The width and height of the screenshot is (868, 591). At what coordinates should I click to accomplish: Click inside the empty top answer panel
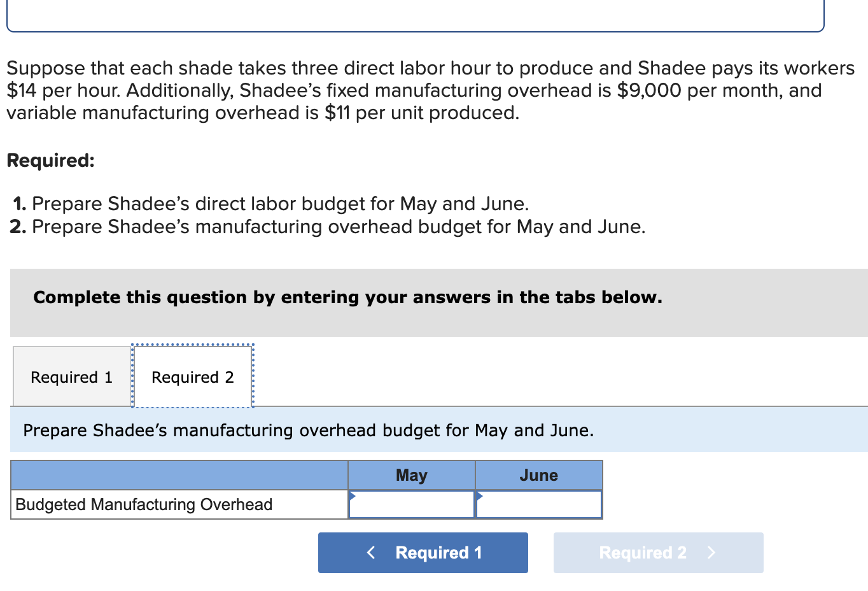click(x=414, y=14)
